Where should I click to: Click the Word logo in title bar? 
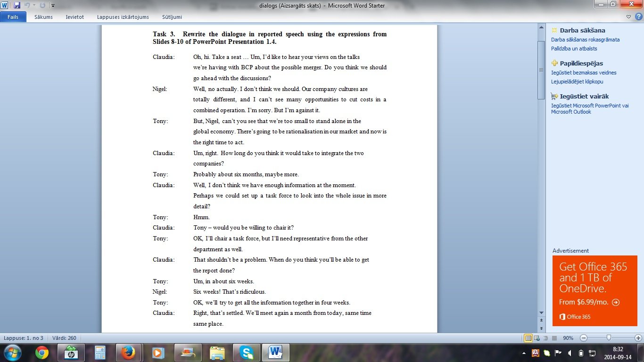[x=5, y=5]
